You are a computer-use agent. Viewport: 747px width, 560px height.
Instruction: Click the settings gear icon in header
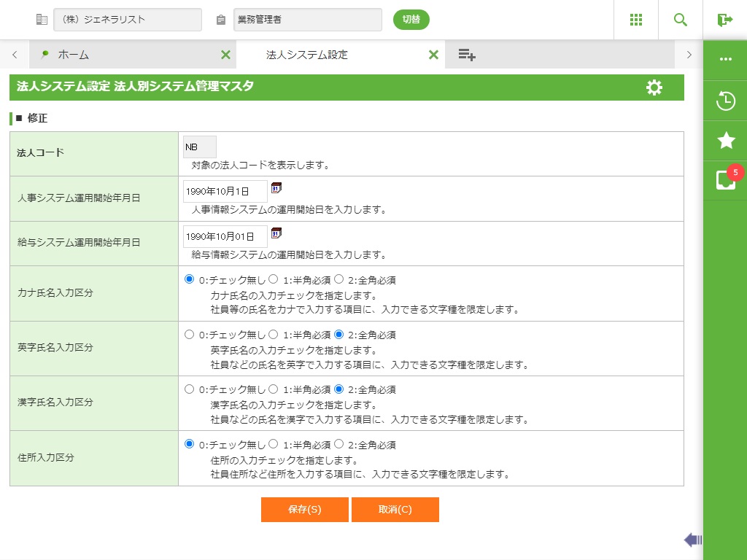654,87
